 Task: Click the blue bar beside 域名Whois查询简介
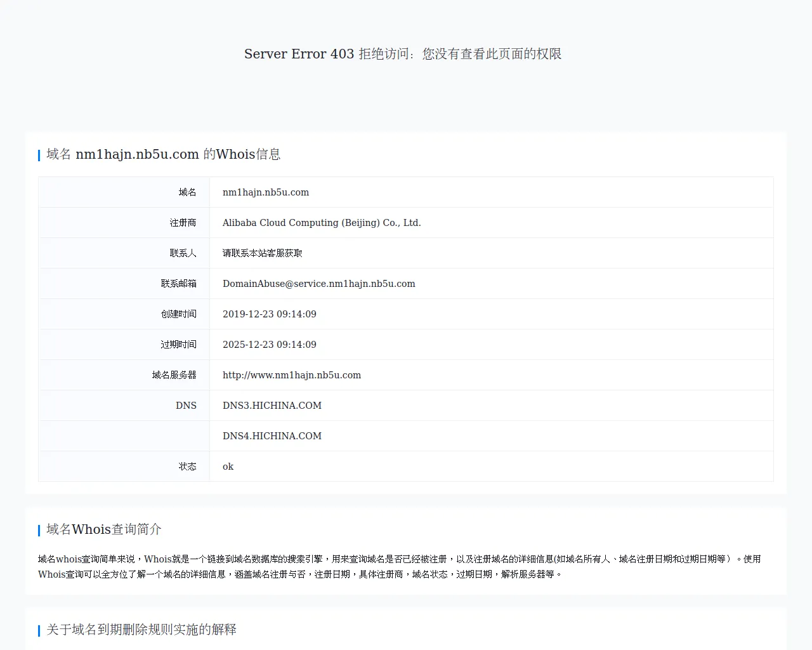click(x=39, y=529)
